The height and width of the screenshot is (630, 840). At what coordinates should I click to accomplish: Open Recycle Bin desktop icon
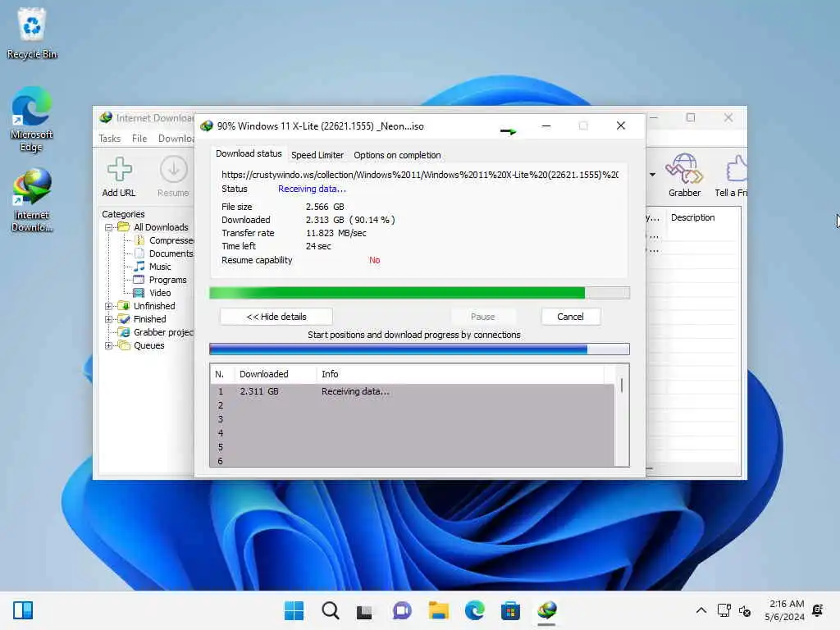pos(32,33)
